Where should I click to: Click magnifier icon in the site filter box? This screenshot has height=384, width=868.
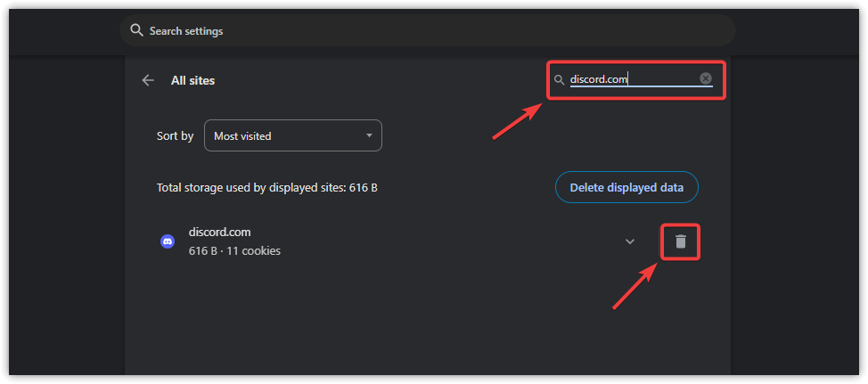coord(560,80)
